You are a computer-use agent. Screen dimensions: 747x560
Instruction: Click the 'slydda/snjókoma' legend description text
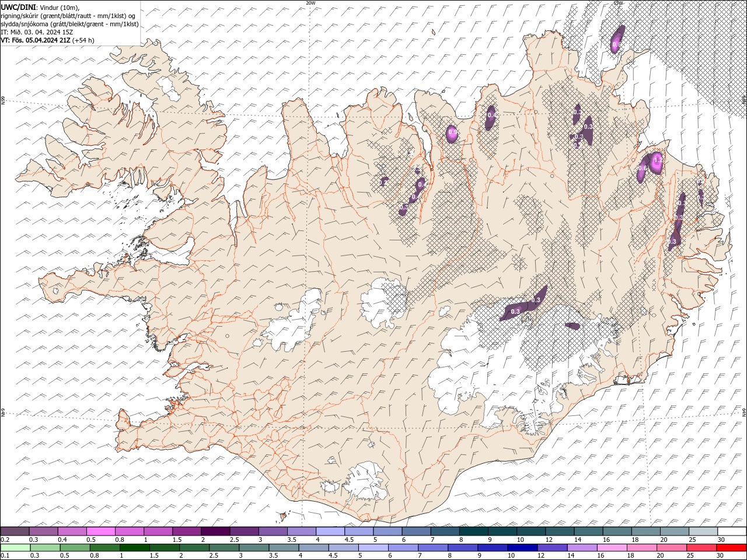[26, 24]
